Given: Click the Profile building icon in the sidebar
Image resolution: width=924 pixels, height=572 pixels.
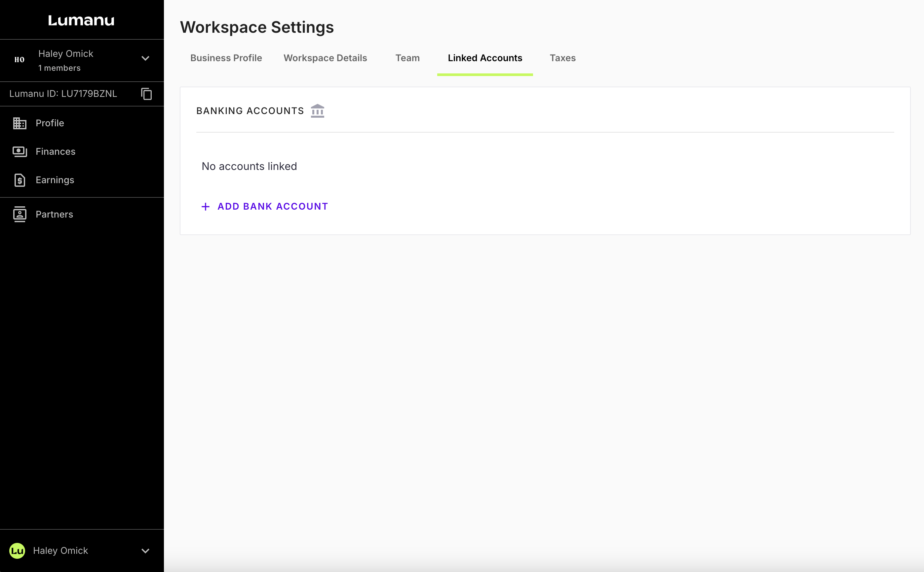Looking at the screenshot, I should pos(19,123).
